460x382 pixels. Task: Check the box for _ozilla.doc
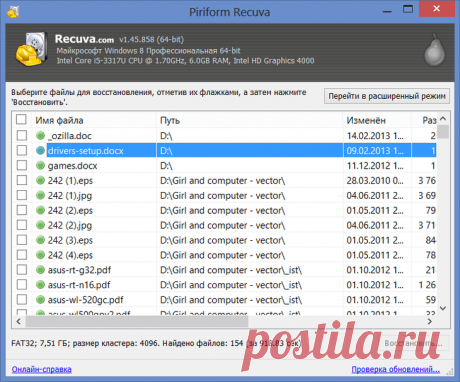(x=22, y=135)
